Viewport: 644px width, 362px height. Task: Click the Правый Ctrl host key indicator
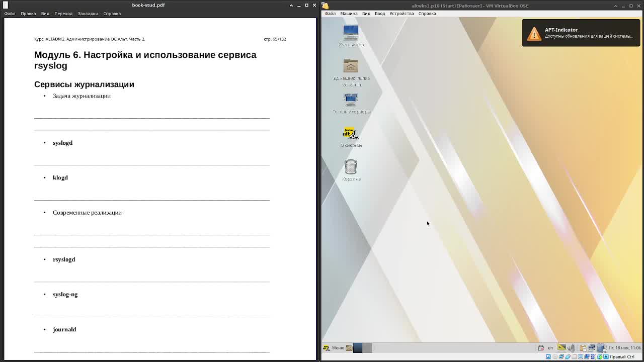pyautogui.click(x=622, y=357)
